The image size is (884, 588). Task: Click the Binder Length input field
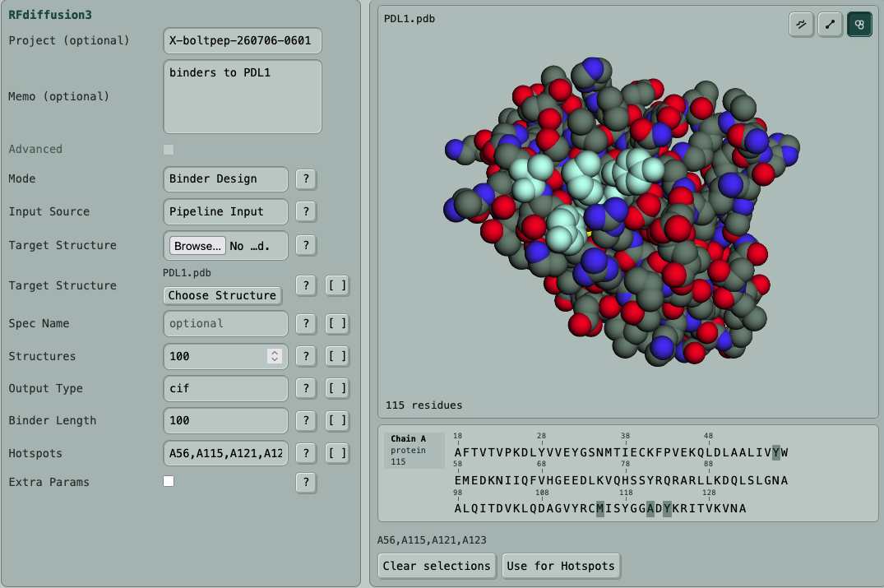click(x=225, y=420)
